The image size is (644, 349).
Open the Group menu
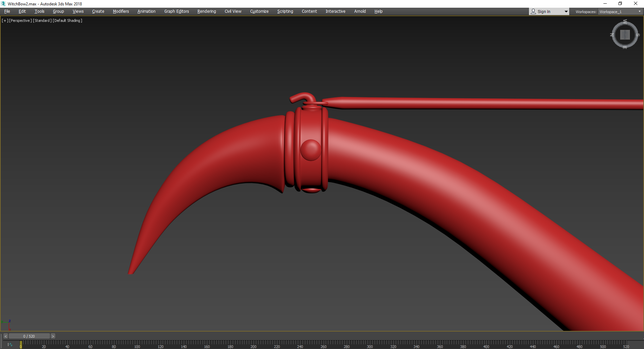[x=58, y=11]
